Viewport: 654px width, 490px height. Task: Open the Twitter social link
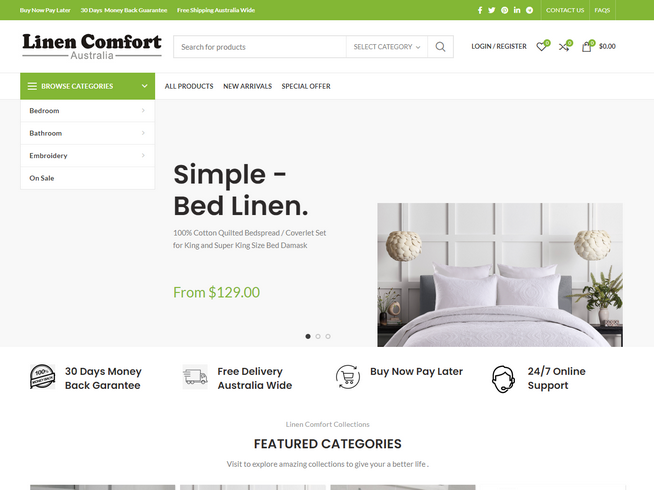pyautogui.click(x=492, y=10)
